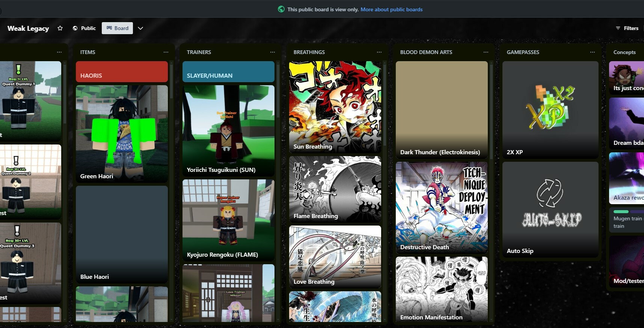Screen dimensions: 644x328
Task: Open the menu dots of the leftmost list
Action: click(59, 52)
